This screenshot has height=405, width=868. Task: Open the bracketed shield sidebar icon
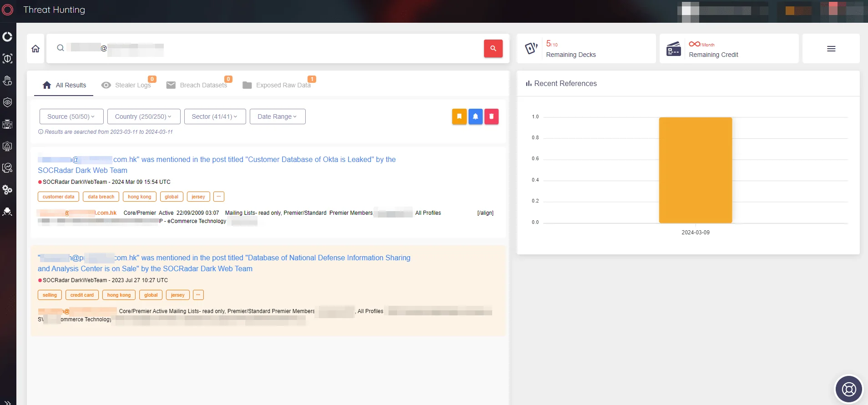pos(7,58)
